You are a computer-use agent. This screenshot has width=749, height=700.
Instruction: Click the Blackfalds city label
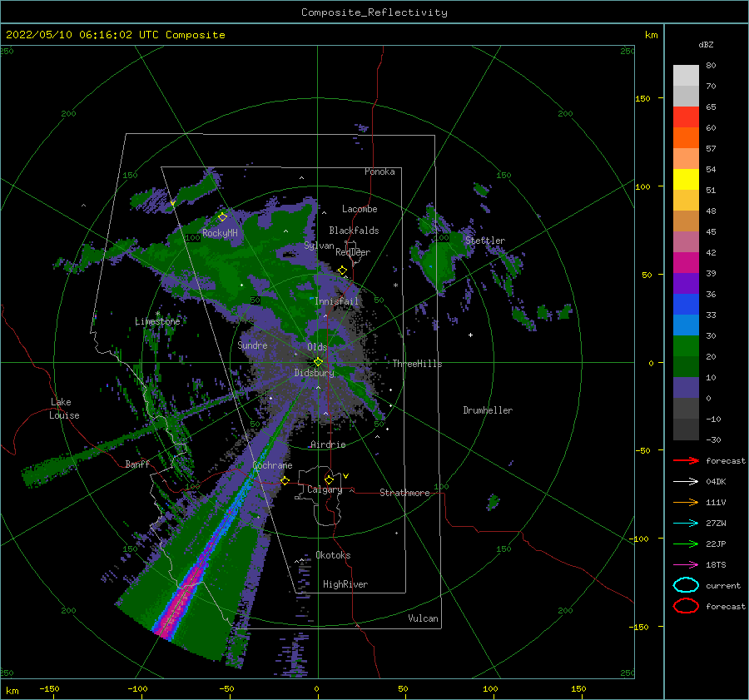pos(354,231)
